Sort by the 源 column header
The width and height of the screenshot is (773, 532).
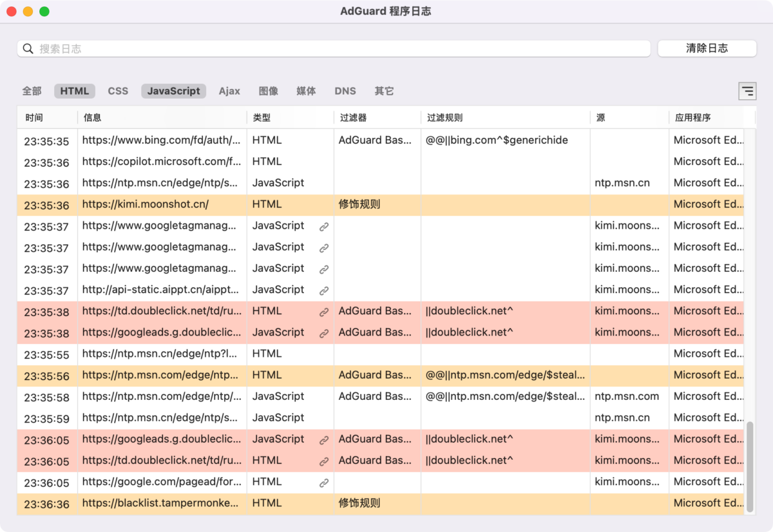point(629,117)
